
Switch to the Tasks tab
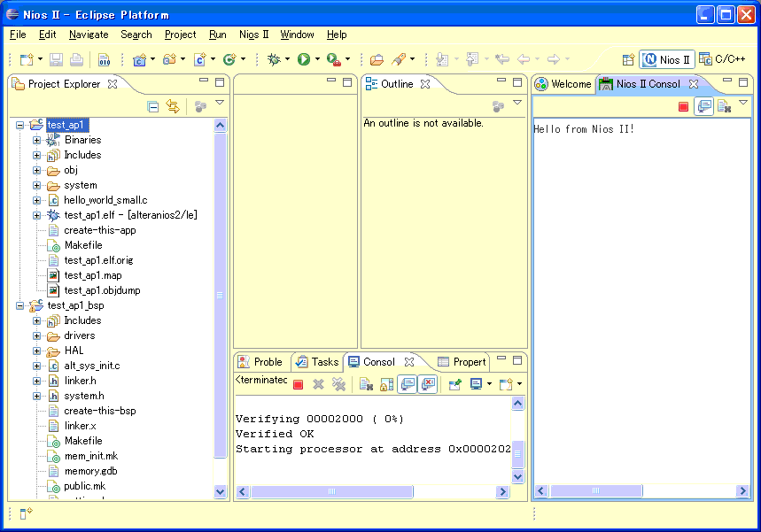point(317,362)
